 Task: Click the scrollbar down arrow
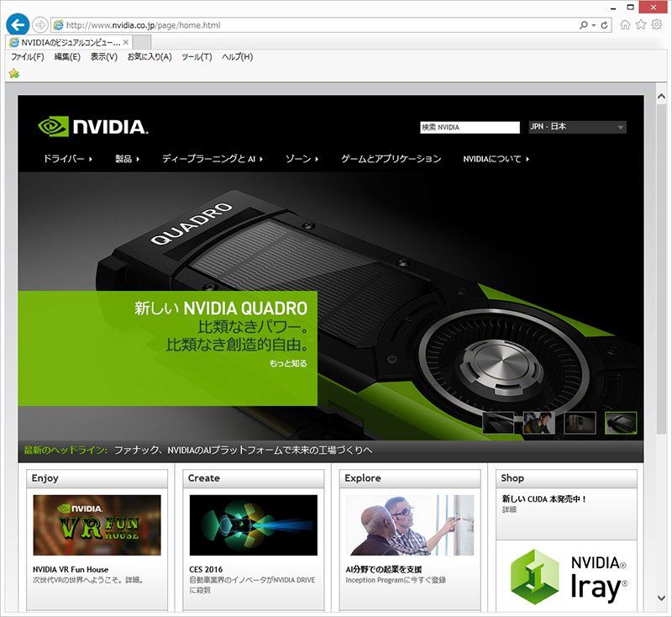pyautogui.click(x=661, y=599)
